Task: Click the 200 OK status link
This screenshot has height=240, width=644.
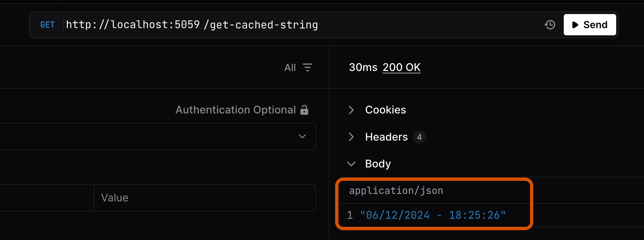Action: pos(401,67)
